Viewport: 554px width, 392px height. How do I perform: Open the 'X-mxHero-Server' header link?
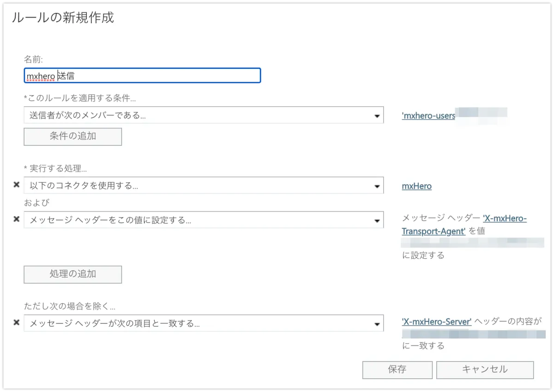coord(436,322)
